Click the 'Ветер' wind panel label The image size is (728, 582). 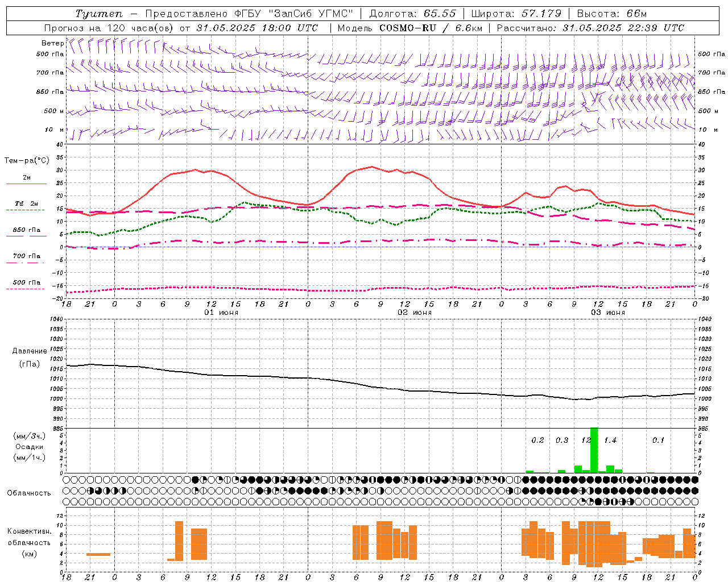tap(53, 43)
